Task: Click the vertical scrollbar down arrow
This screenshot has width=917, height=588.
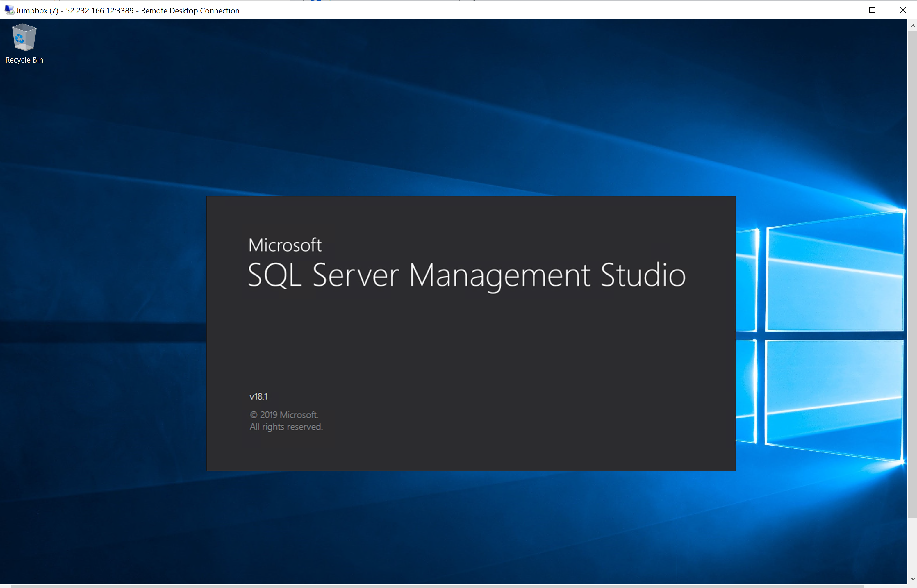Action: coord(912,579)
